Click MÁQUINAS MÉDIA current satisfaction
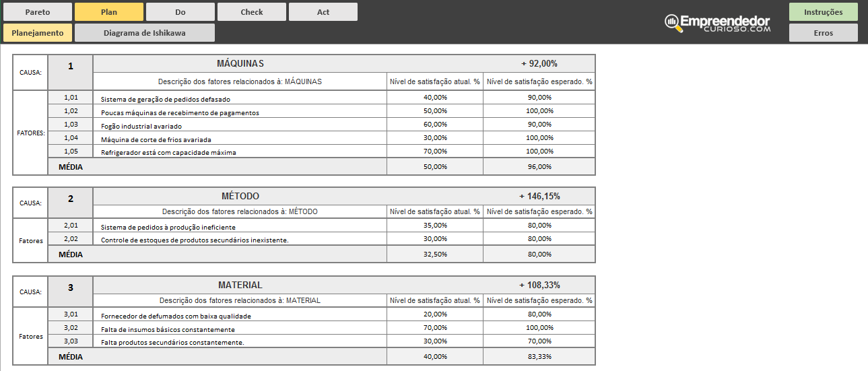This screenshot has height=371, width=868. pos(435,166)
